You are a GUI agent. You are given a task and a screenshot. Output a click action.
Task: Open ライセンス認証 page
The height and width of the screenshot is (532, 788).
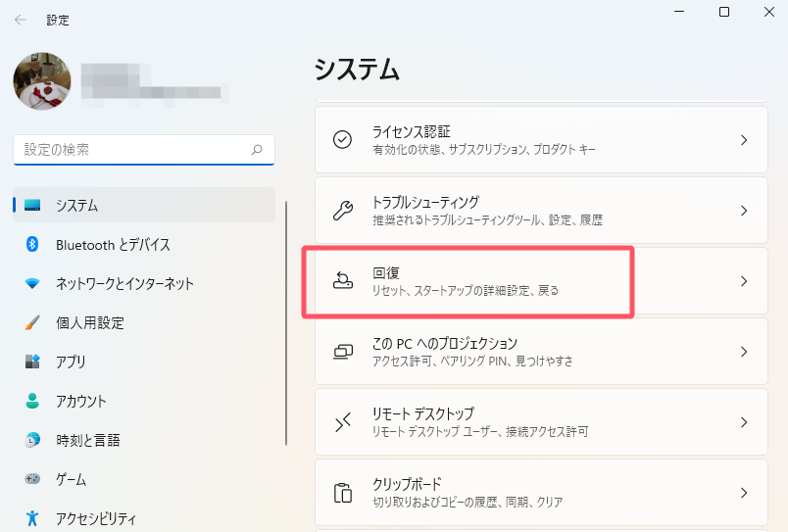(541, 140)
